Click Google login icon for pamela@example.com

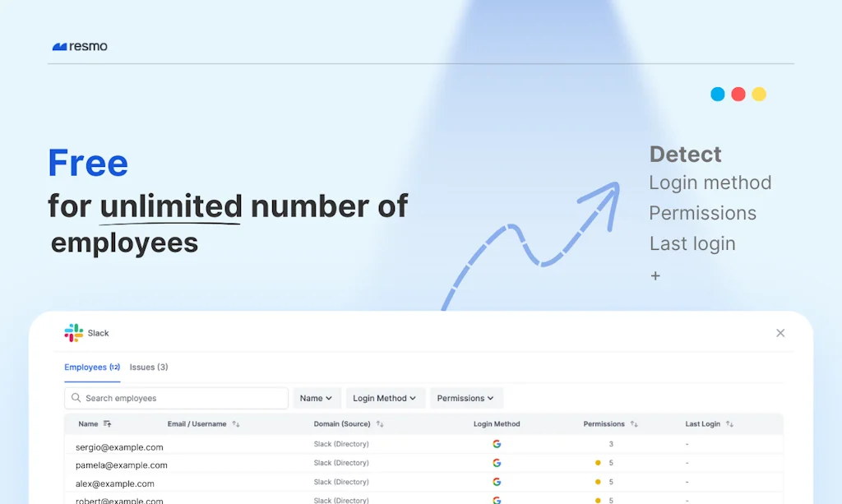[x=497, y=463]
